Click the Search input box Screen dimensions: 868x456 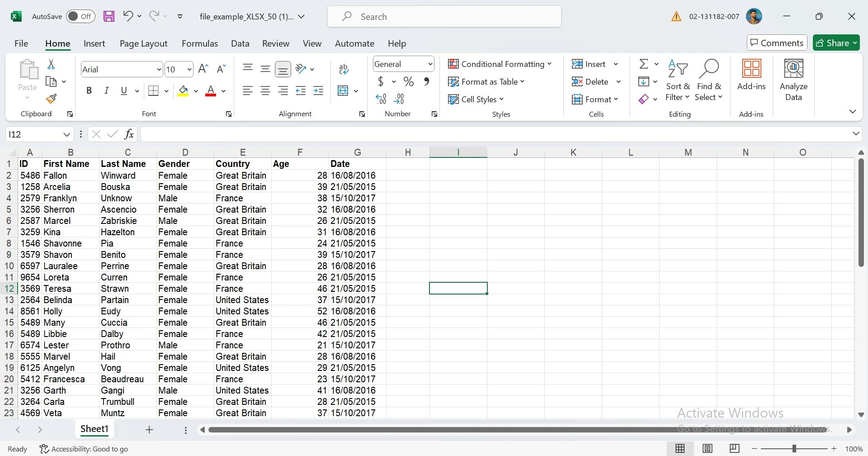[444, 17]
